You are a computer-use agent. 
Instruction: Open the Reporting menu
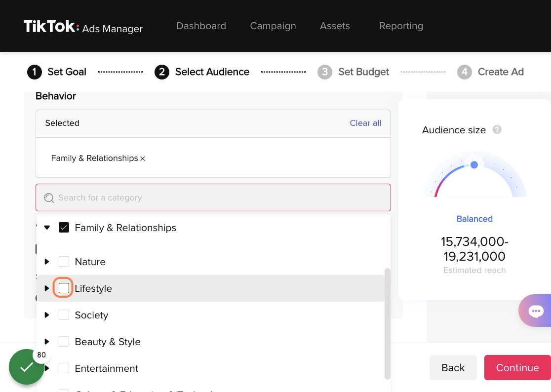point(401,26)
